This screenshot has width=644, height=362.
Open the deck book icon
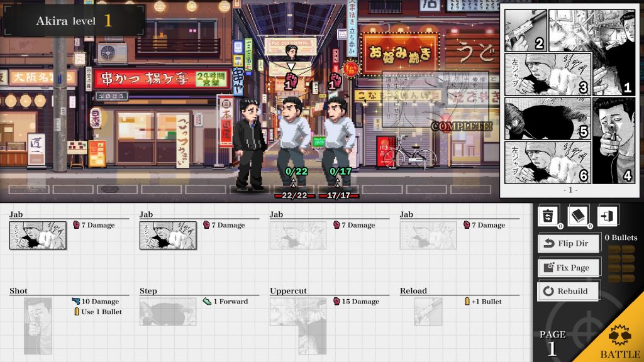point(577,216)
